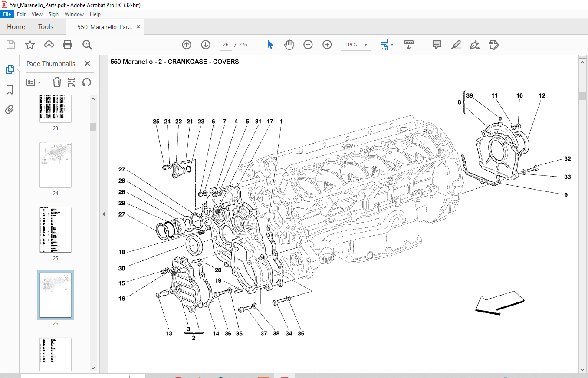This screenshot has height=378, width=588.
Task: Choose the Selection arrow tool
Action: tap(270, 45)
